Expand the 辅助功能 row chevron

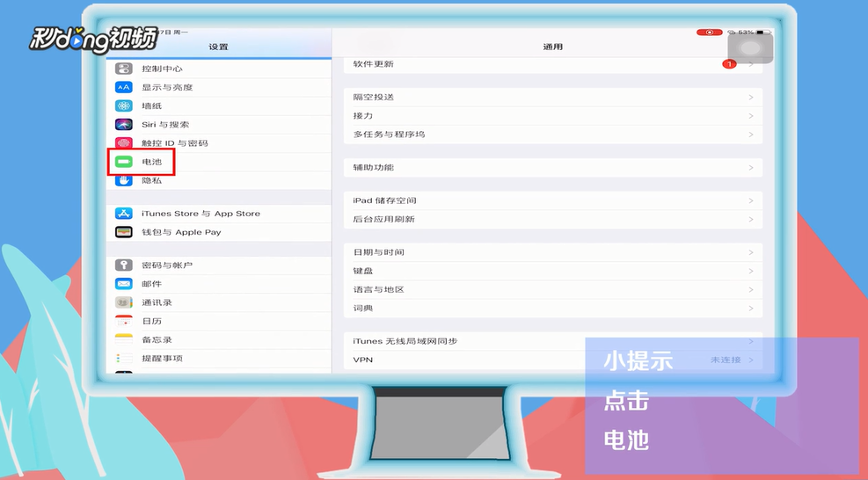click(751, 167)
